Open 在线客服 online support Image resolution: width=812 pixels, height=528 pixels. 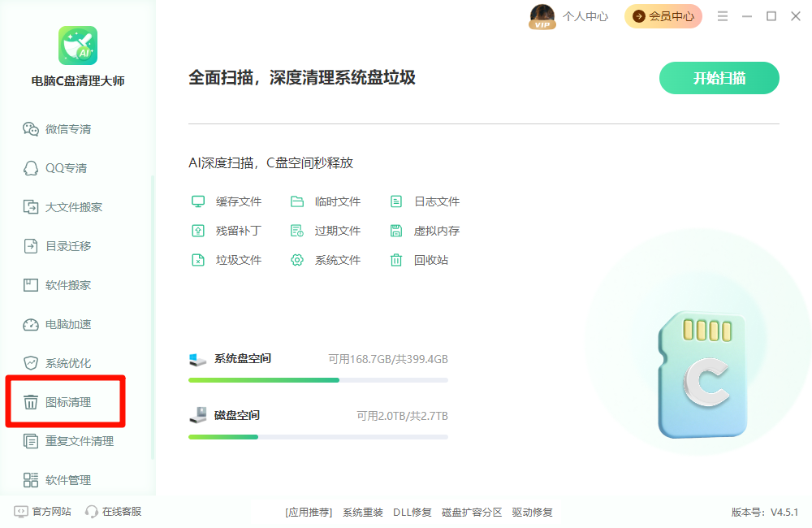pos(122,512)
